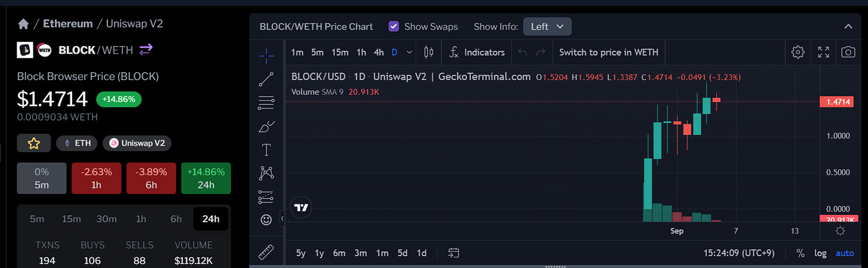
Task: Select the trend line drawing tool
Action: coord(266,79)
